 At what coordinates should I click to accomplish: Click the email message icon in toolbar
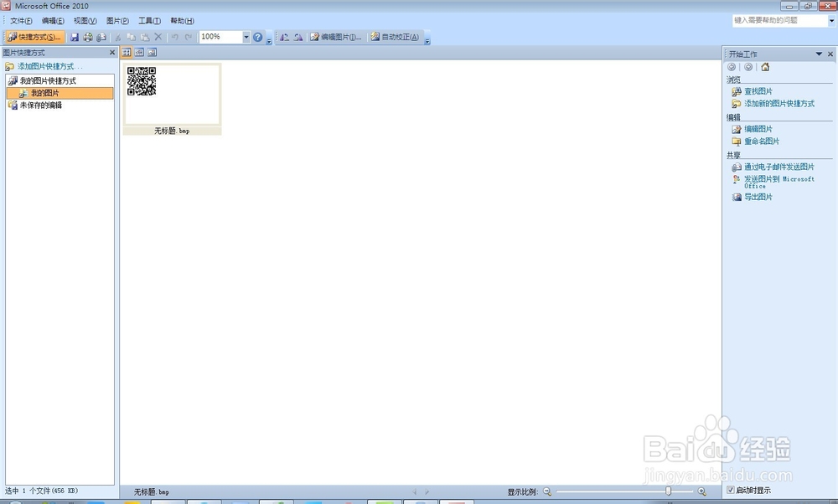[x=101, y=37]
